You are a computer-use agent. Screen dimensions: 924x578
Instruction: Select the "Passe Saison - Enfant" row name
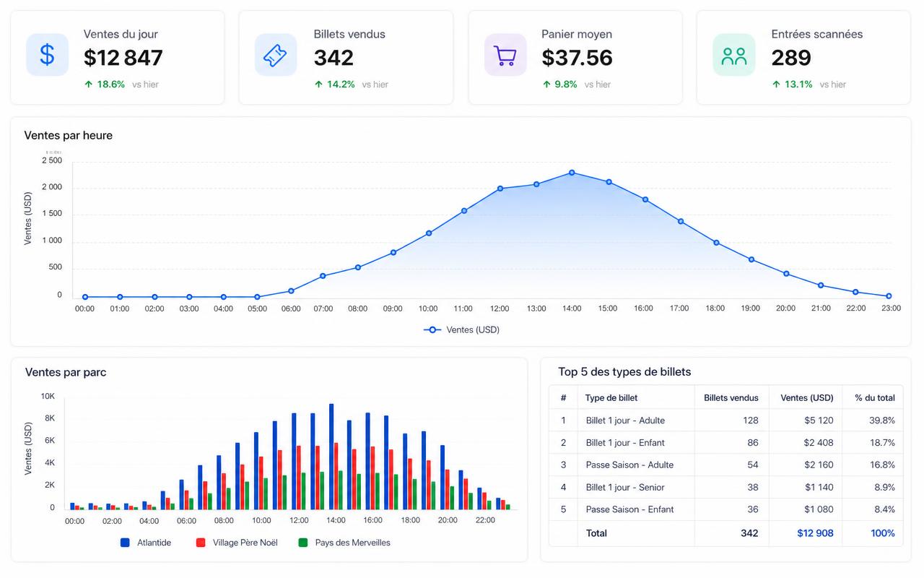629,509
